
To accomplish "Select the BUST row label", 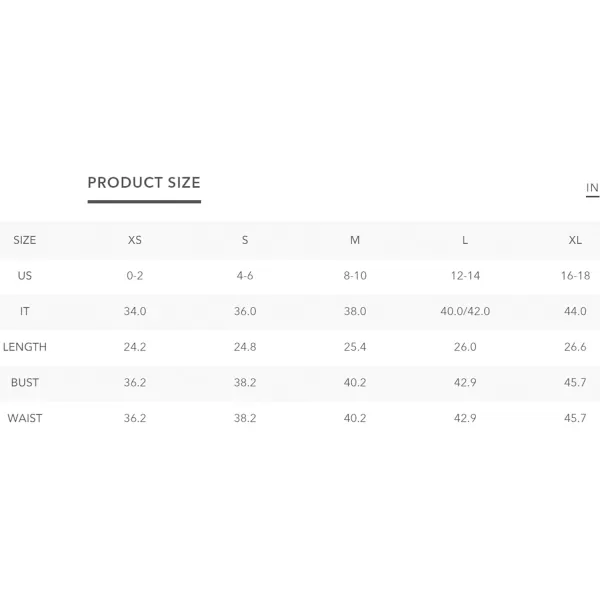I will (24, 383).
